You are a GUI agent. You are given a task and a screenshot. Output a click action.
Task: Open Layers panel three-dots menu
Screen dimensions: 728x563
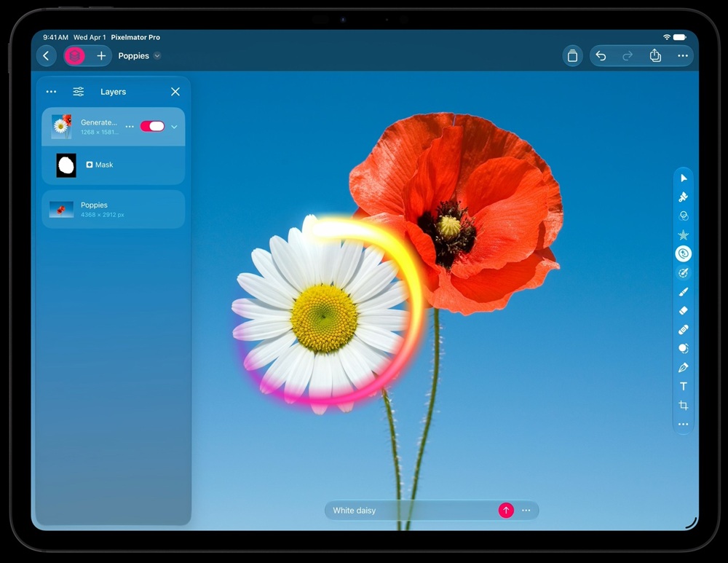pos(51,92)
